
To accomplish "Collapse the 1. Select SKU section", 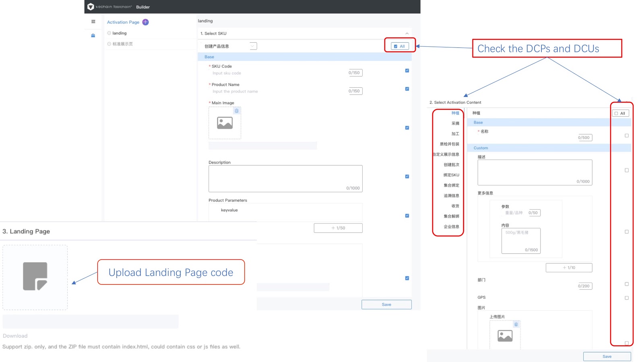I will pos(407,33).
